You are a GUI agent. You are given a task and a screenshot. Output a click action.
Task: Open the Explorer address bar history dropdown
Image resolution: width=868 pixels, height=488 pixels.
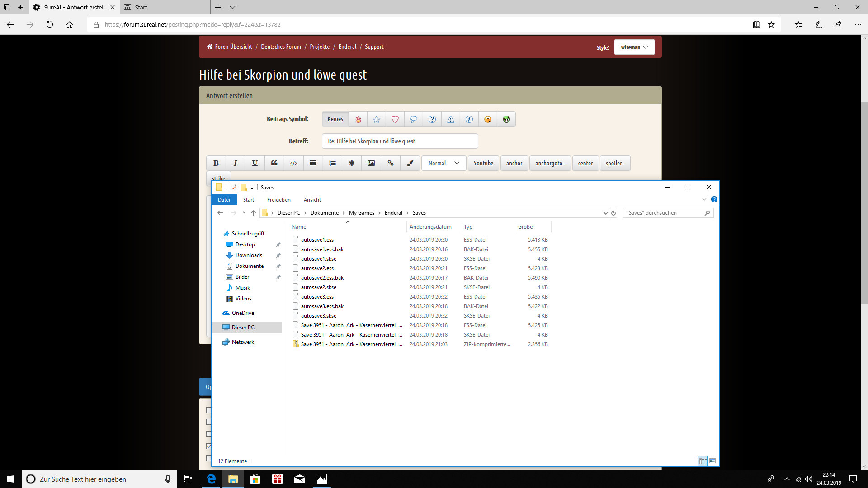point(605,212)
